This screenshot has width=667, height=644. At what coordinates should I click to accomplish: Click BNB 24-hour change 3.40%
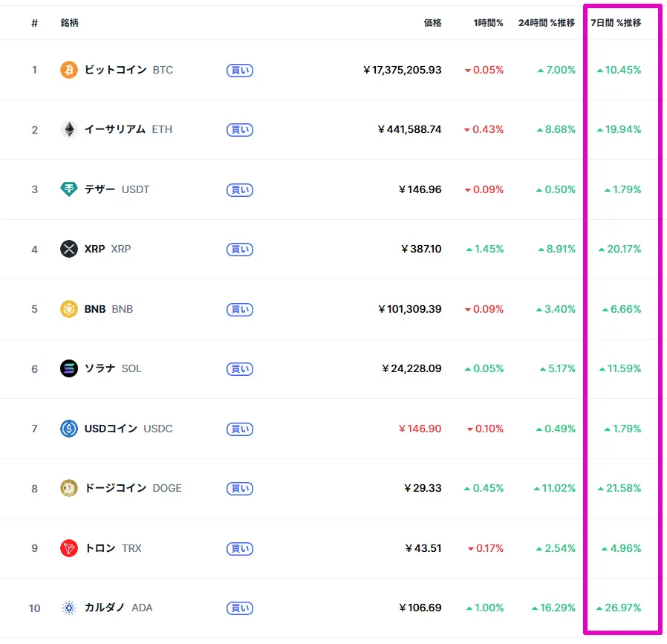[x=556, y=309]
